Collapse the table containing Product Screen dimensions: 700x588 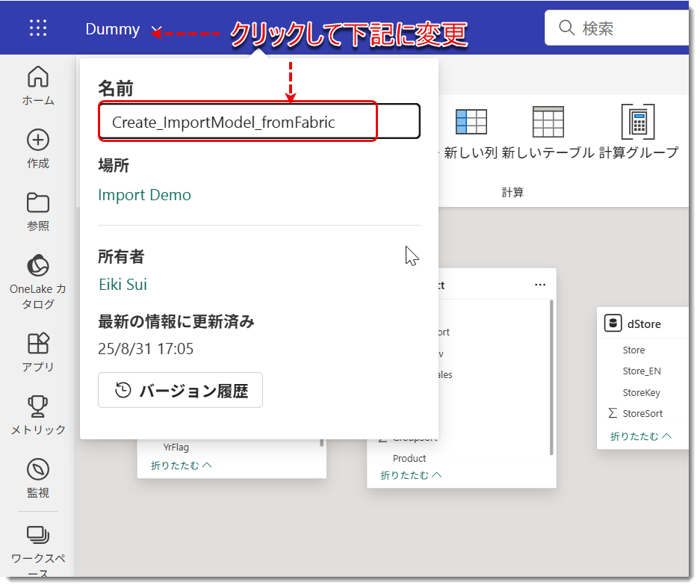411,475
